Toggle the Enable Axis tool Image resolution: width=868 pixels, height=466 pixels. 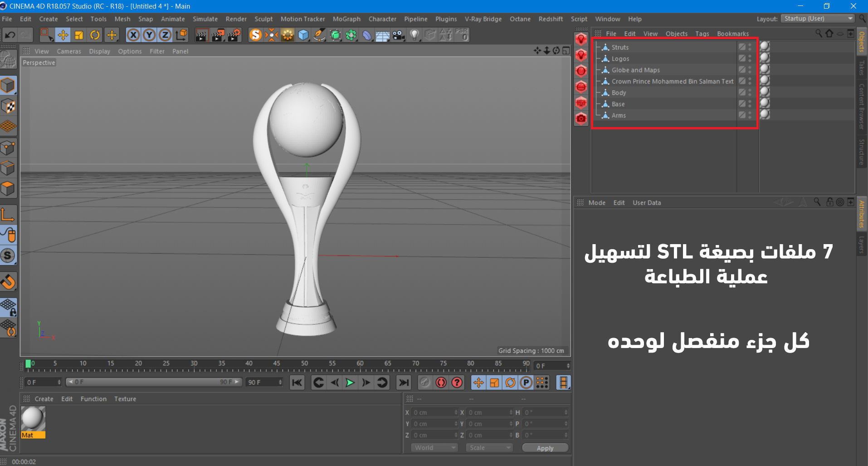[x=8, y=214]
